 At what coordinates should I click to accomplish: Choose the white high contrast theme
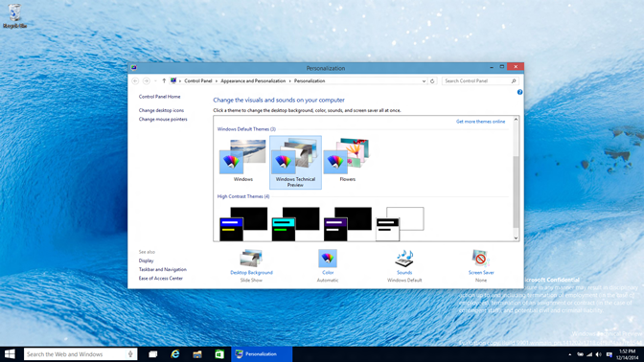click(x=400, y=224)
